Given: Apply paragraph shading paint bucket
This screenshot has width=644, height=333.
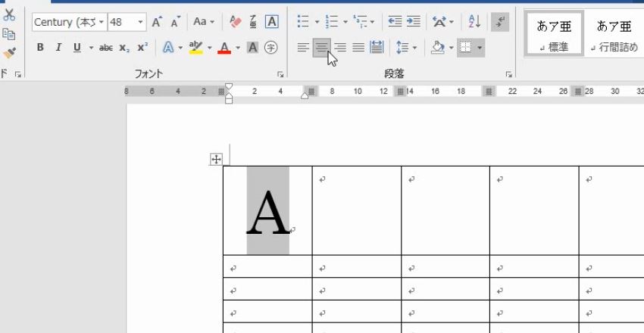Looking at the screenshot, I should 438,48.
